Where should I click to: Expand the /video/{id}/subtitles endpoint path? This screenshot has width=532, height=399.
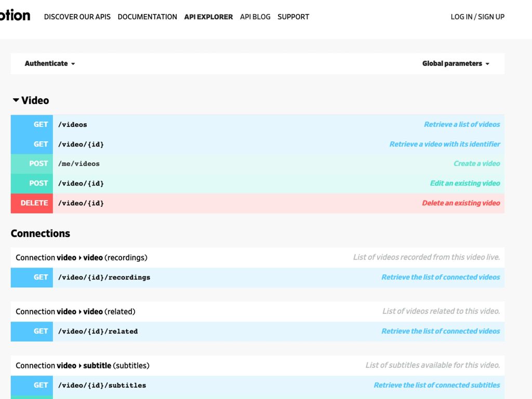click(102, 385)
